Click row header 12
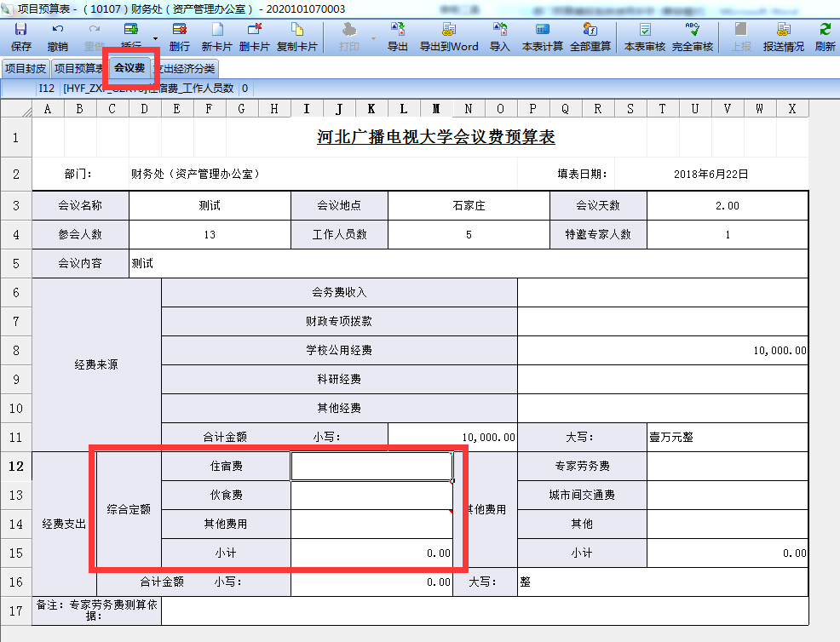 pyautogui.click(x=16, y=466)
